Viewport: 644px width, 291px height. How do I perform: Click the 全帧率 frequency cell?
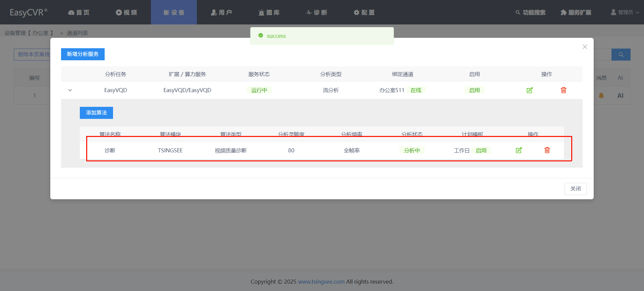(x=352, y=150)
